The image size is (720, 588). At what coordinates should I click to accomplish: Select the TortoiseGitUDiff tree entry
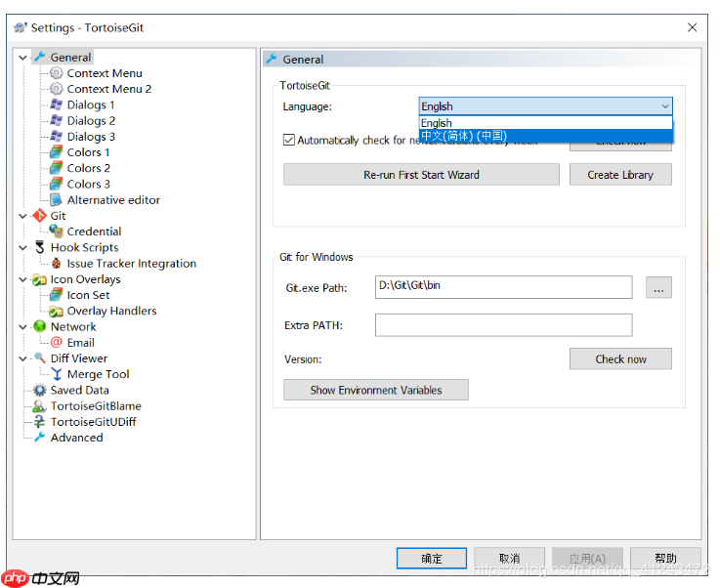[x=93, y=421]
